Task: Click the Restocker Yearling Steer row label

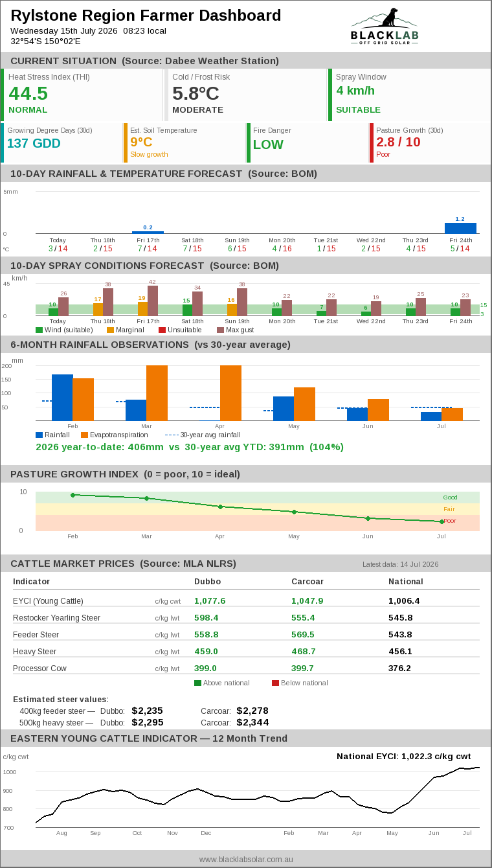Action: click(x=56, y=618)
